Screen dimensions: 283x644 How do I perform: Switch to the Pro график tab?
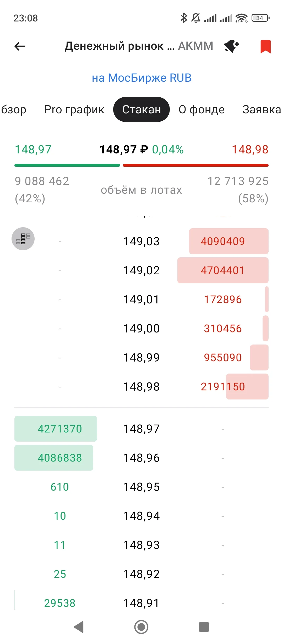74,109
